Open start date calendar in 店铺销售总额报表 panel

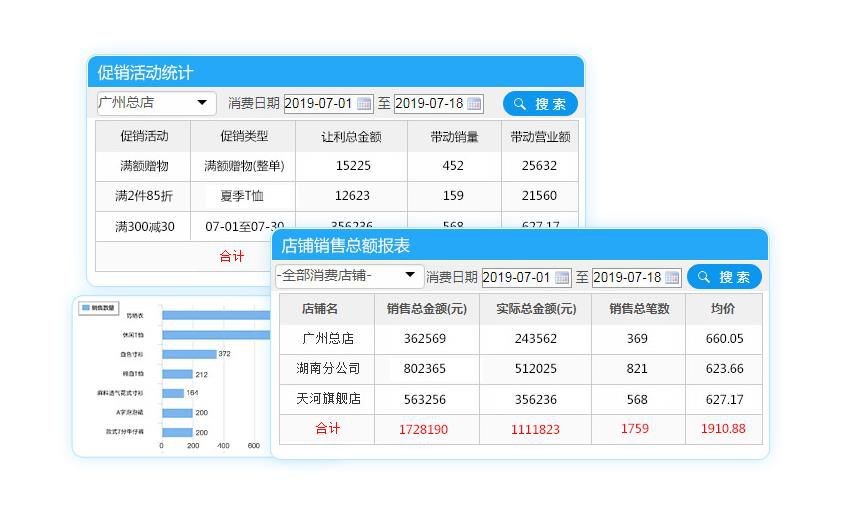click(562, 278)
